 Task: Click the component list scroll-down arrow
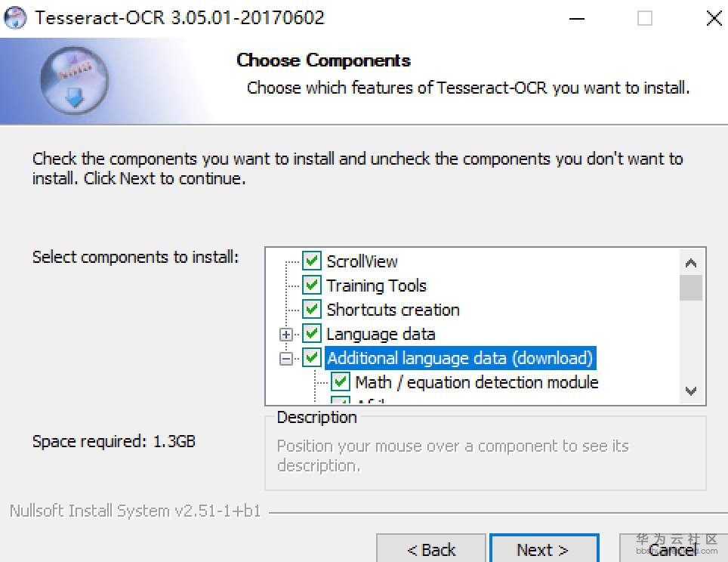click(x=690, y=391)
